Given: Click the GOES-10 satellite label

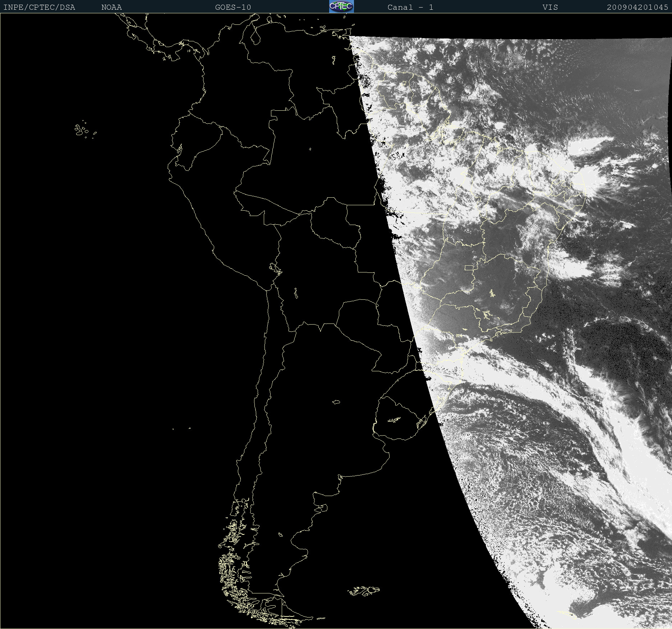Looking at the screenshot, I should coord(233,7).
